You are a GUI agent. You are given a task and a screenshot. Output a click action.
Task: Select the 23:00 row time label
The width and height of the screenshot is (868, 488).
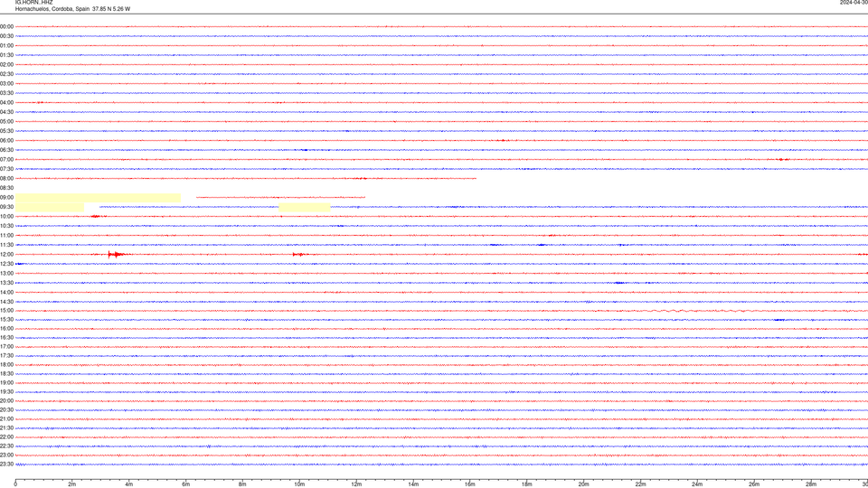click(6, 455)
